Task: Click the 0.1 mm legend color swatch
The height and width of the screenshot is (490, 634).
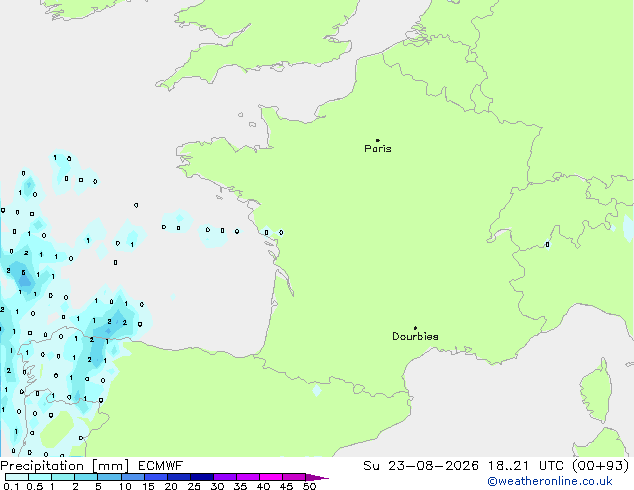Action: [x=17, y=477]
